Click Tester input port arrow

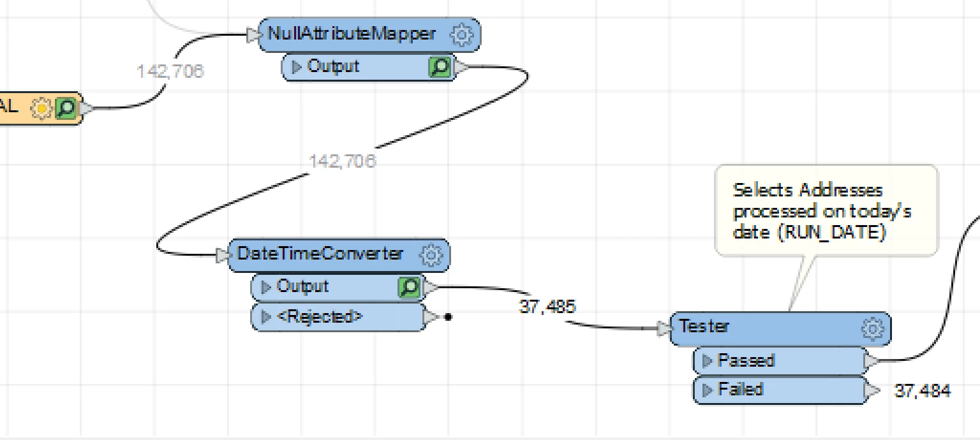point(665,328)
